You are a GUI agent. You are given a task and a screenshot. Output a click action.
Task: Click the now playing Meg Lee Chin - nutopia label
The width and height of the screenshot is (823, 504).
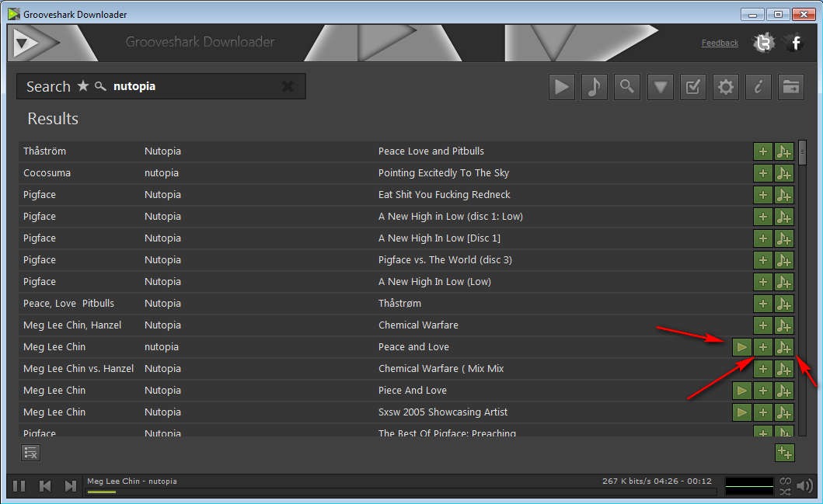point(132,481)
